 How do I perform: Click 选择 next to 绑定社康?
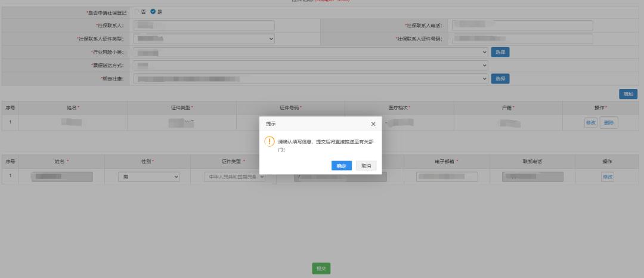coord(500,79)
